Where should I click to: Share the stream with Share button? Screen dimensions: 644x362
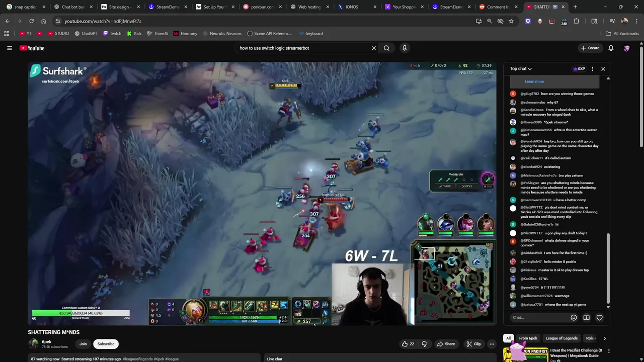[x=446, y=344]
